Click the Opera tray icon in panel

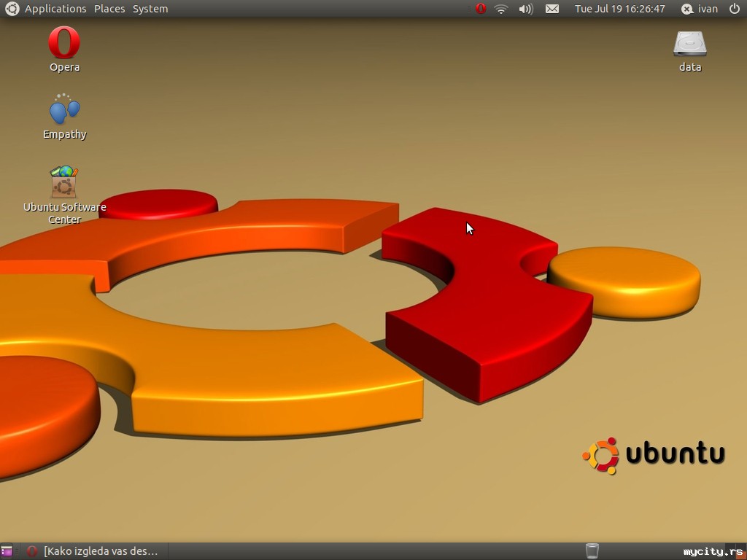click(480, 9)
